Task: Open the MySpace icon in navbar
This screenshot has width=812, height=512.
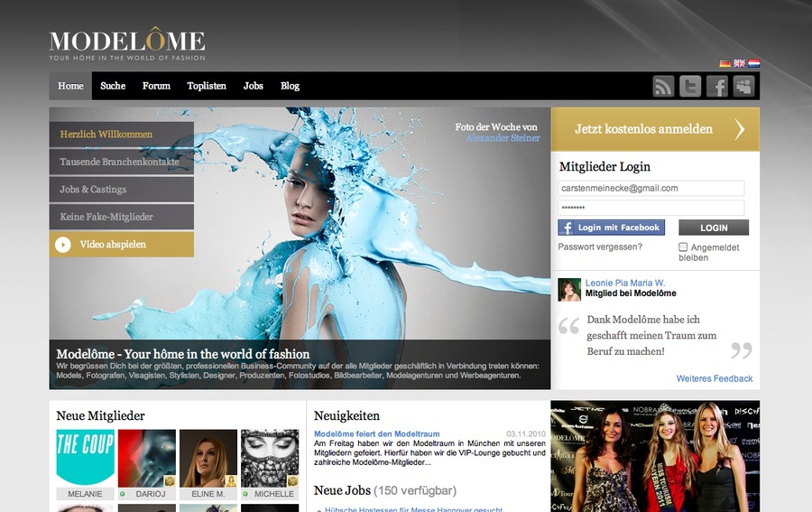Action: click(743, 86)
